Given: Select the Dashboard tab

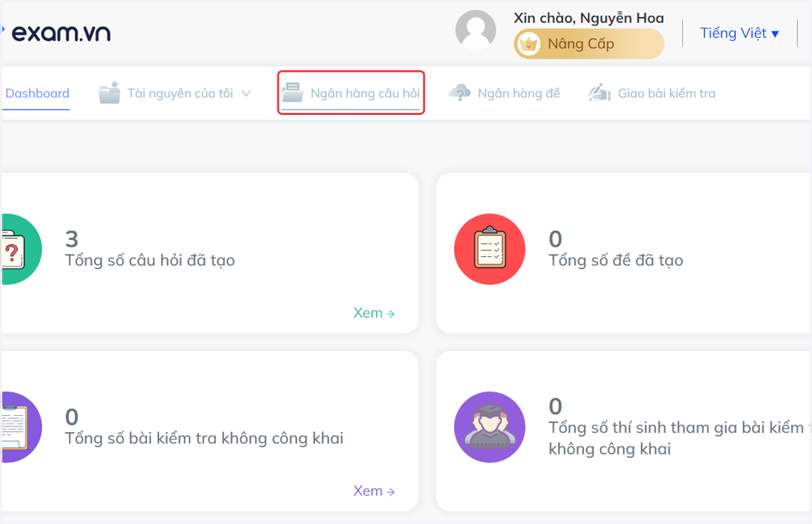Looking at the screenshot, I should 37,93.
